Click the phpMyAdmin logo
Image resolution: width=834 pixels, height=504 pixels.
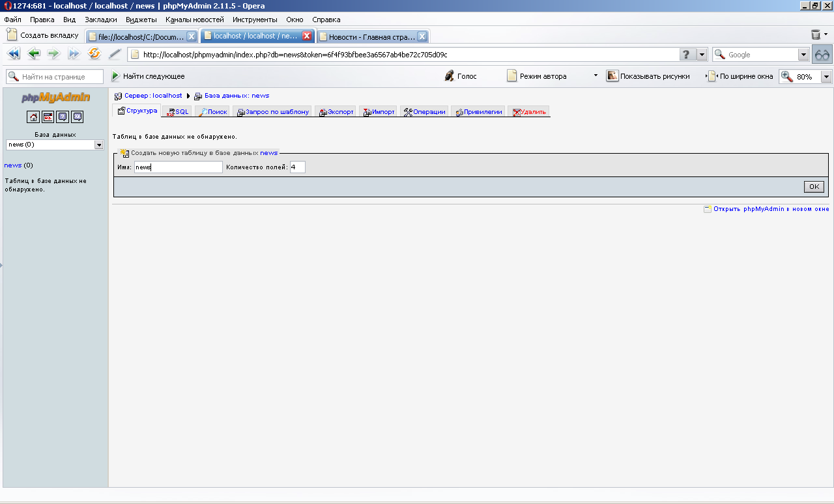pyautogui.click(x=55, y=98)
